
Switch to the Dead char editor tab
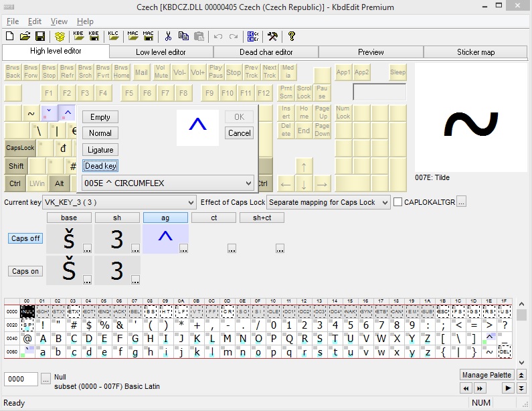266,52
